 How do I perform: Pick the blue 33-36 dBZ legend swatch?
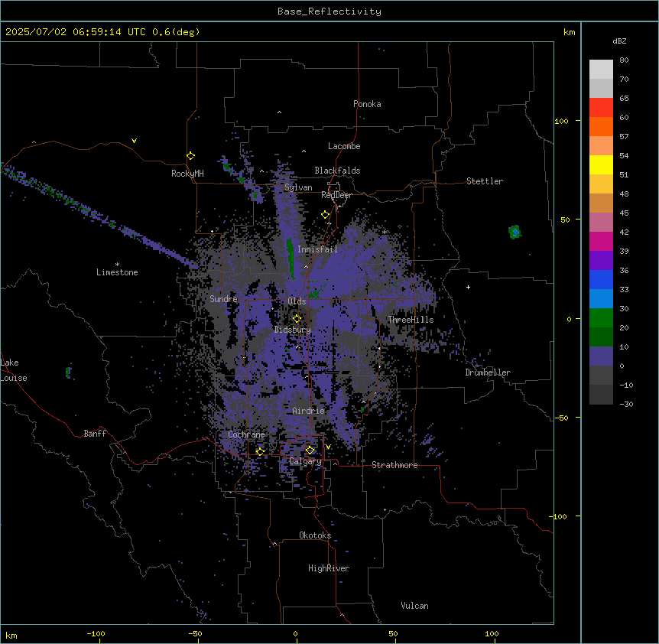tap(601, 279)
